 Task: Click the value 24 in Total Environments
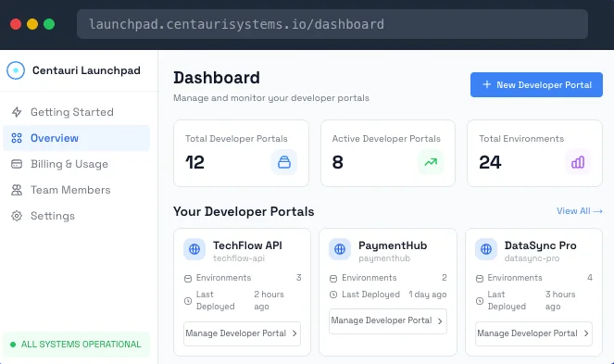click(490, 162)
